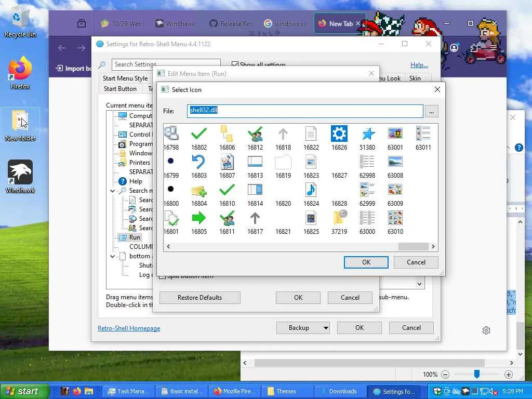
Task: Open Firefox application menu hamburger
Action: (x=494, y=48)
